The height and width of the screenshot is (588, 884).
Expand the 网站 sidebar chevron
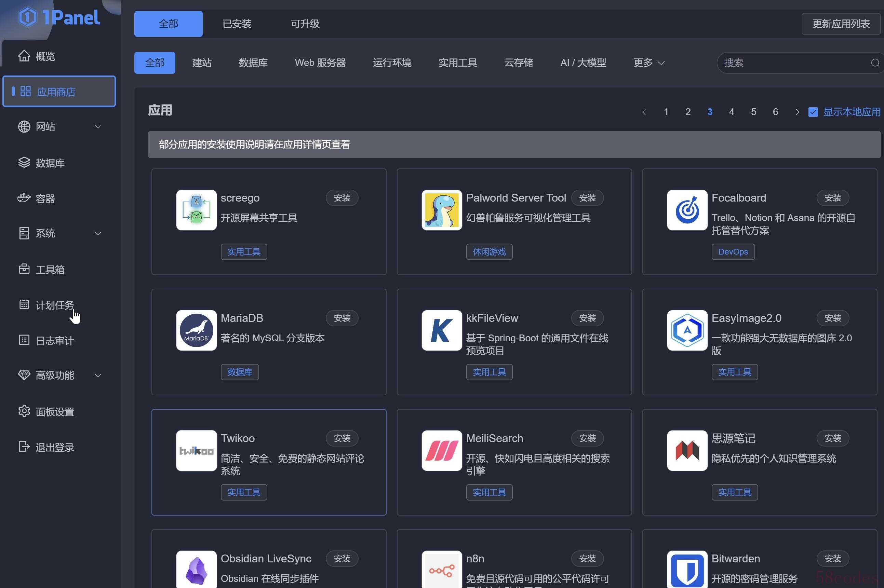(x=98, y=127)
